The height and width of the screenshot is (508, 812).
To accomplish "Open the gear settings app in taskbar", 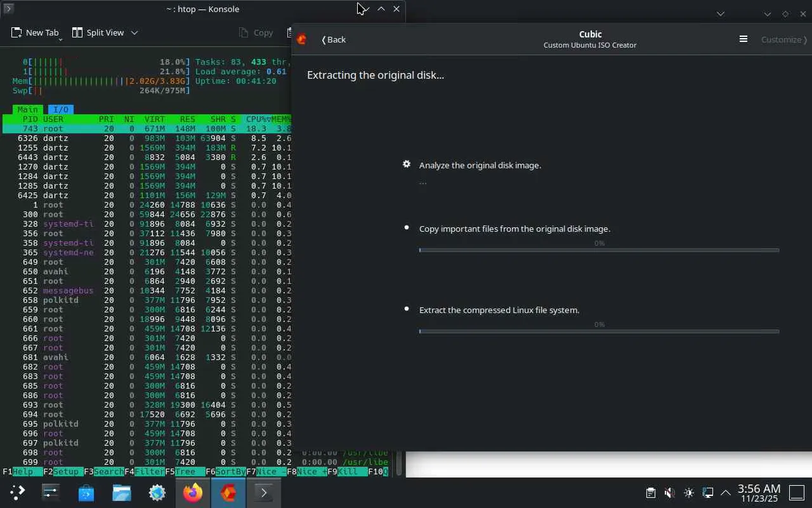I will (x=157, y=492).
